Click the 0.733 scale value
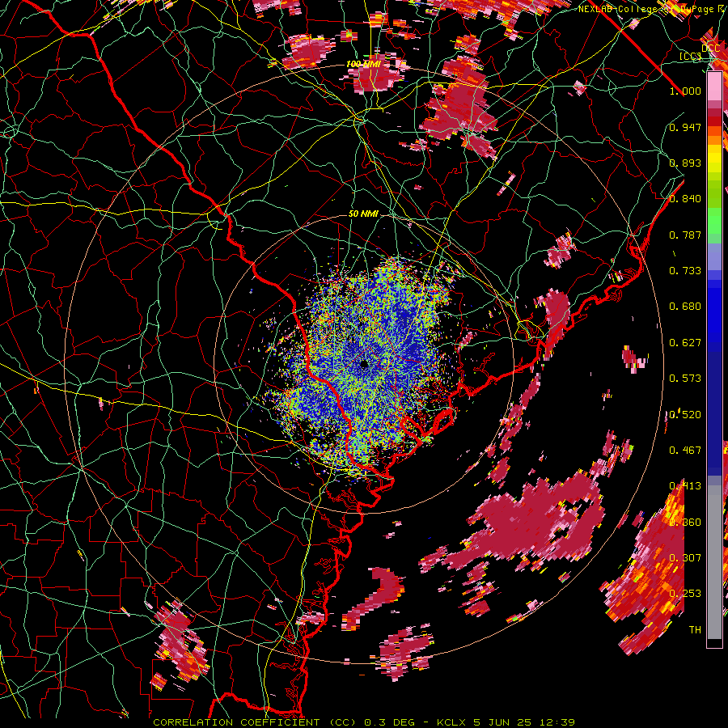Image resolution: width=728 pixels, height=728 pixels. coord(685,271)
